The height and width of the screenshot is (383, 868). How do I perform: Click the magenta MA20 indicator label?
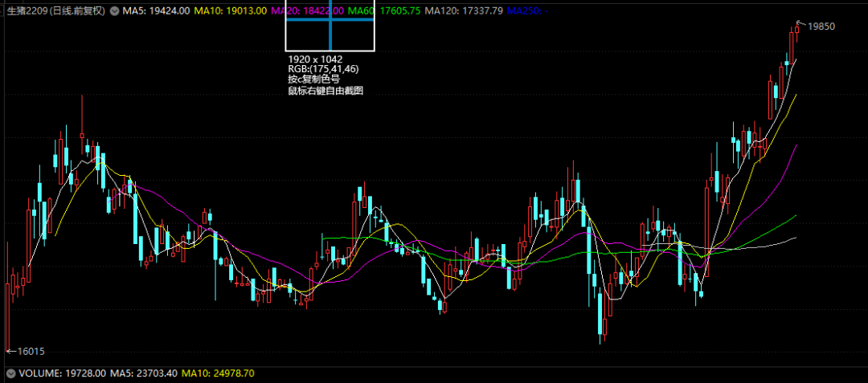tap(308, 10)
